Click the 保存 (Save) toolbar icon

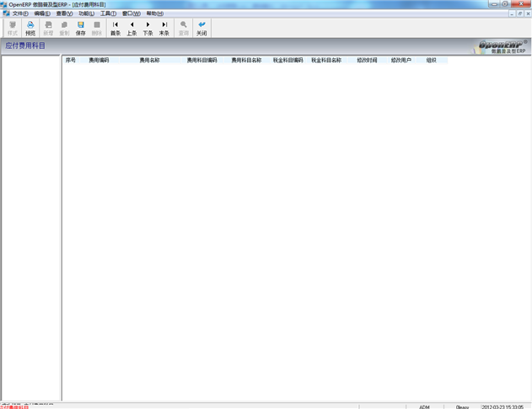click(81, 28)
